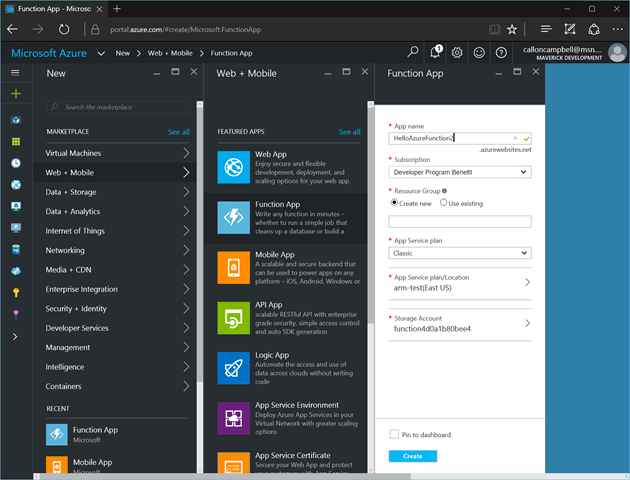Select the Media + CDN marketplace item
This screenshot has width=630, height=480.
pyautogui.click(x=115, y=270)
